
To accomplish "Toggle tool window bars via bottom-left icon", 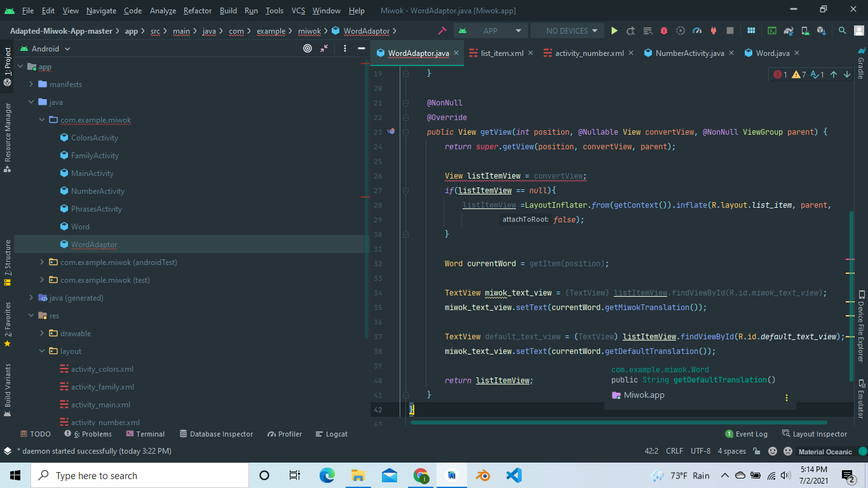I will click(8, 451).
